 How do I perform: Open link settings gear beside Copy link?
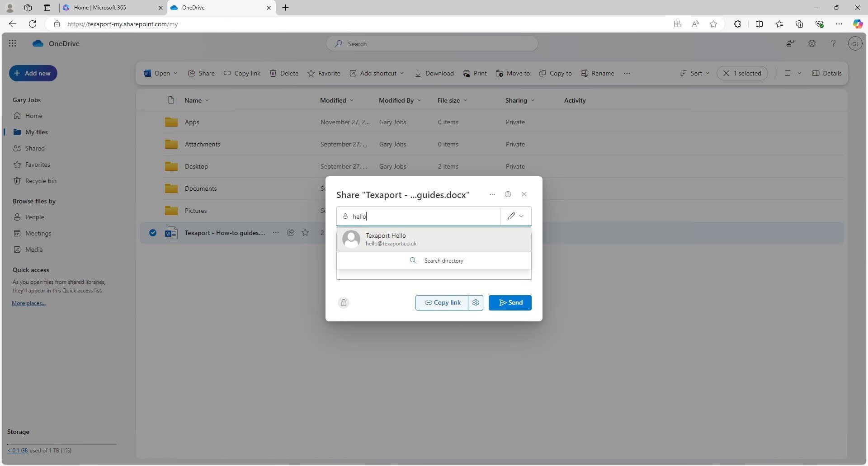[x=475, y=302]
